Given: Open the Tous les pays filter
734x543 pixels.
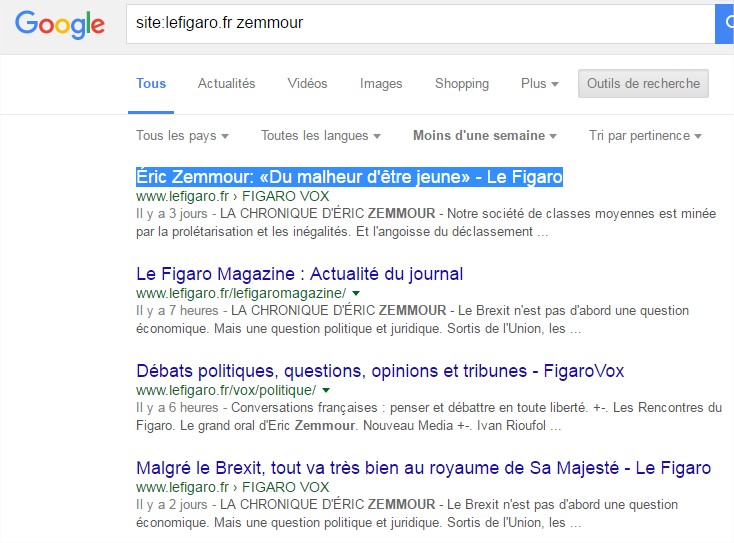Looking at the screenshot, I should (x=182, y=135).
